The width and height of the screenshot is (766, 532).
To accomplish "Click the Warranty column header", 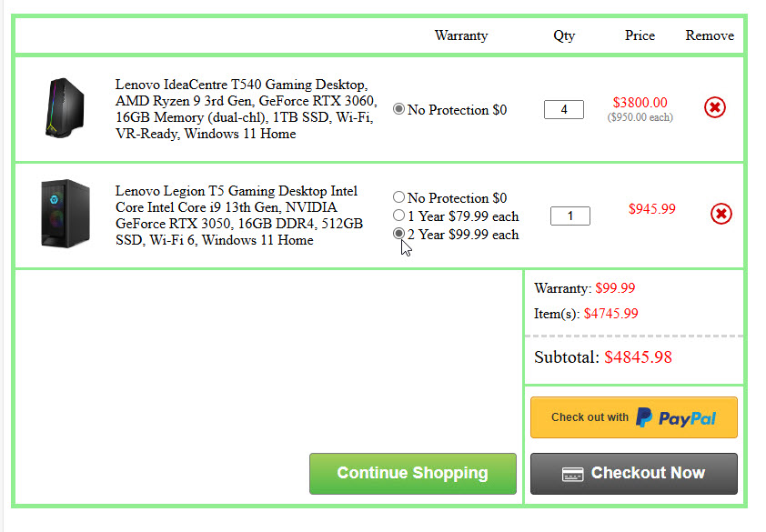I will [x=460, y=35].
